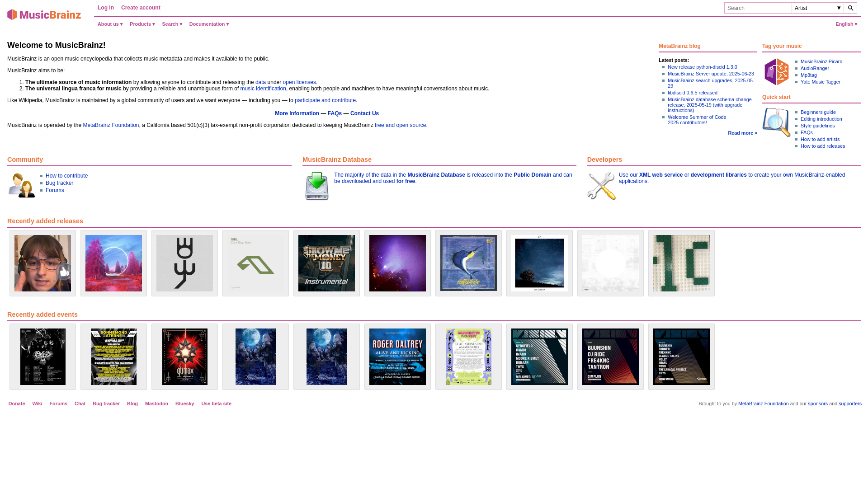Click the database download arrow icon
Viewport: 868px width, 488px height.
[x=317, y=186]
